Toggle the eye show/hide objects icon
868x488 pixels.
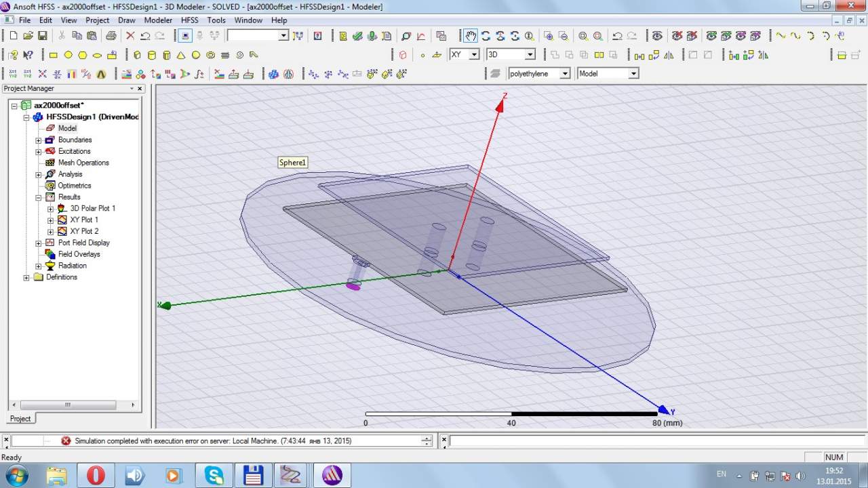click(x=657, y=36)
